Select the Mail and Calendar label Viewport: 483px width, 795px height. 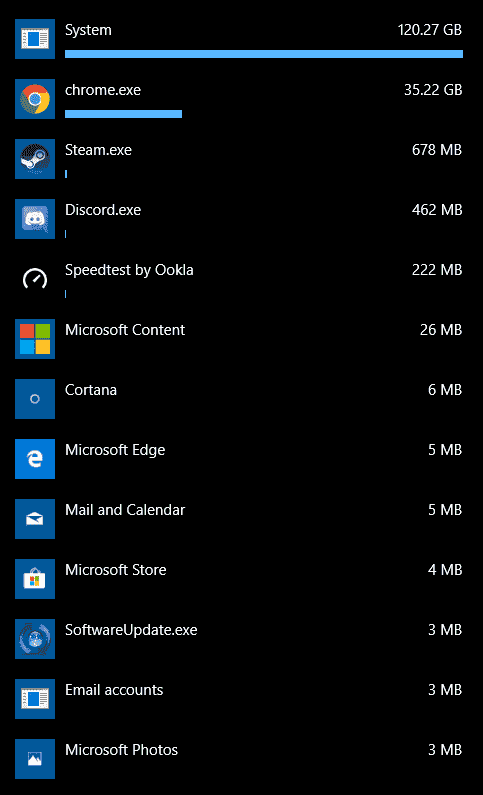coord(125,510)
